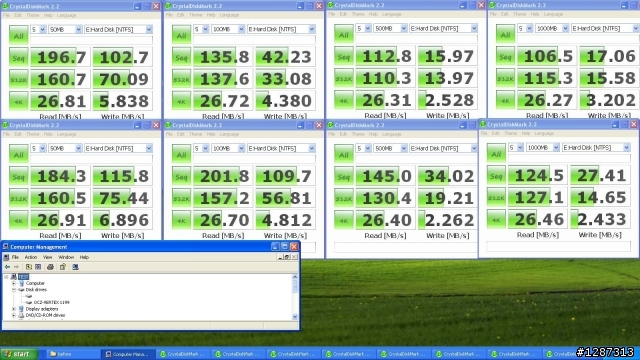The image size is (640, 360).
Task: Click All button in window showing 124.5
Action: pos(496,154)
